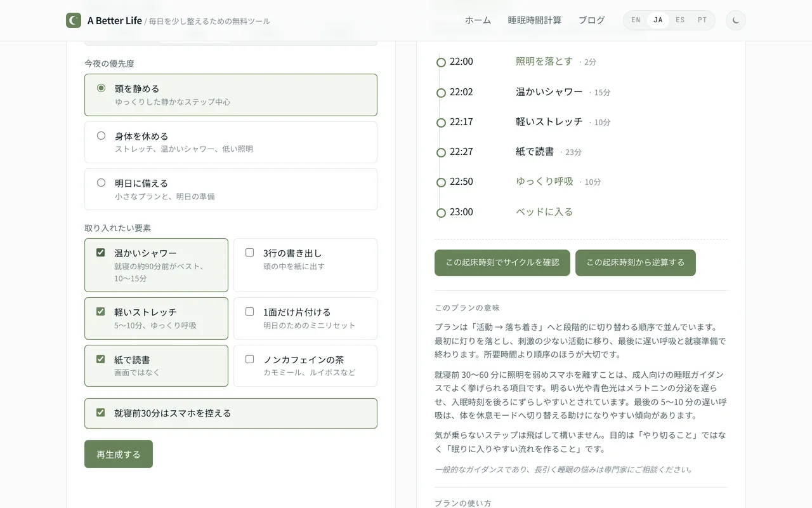Switch language to PT
The height and width of the screenshot is (508, 812).
tap(702, 20)
